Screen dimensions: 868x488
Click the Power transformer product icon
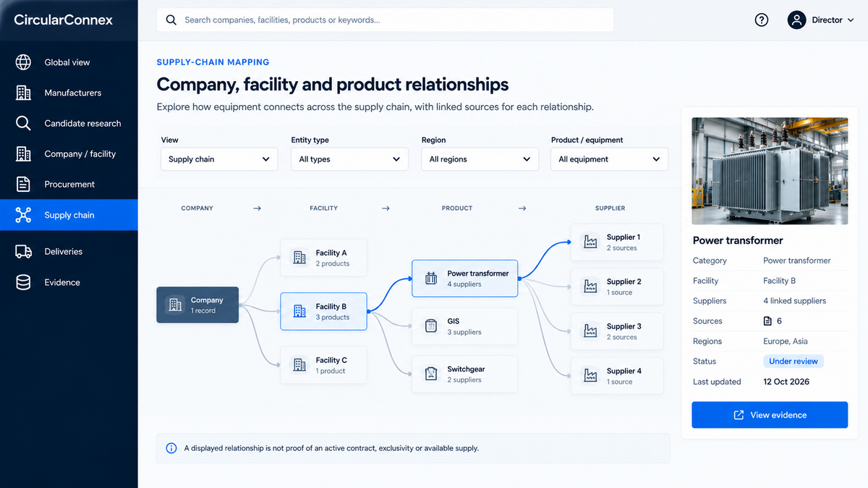[x=431, y=278]
